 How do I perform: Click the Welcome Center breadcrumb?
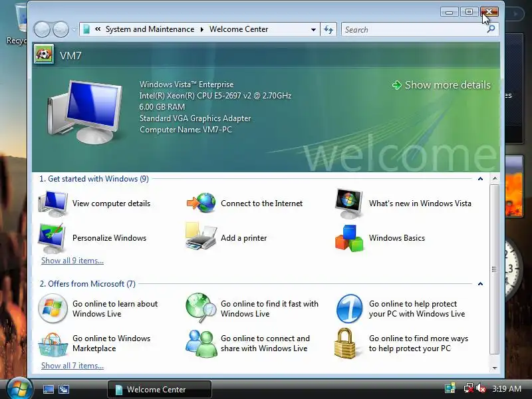(239, 29)
